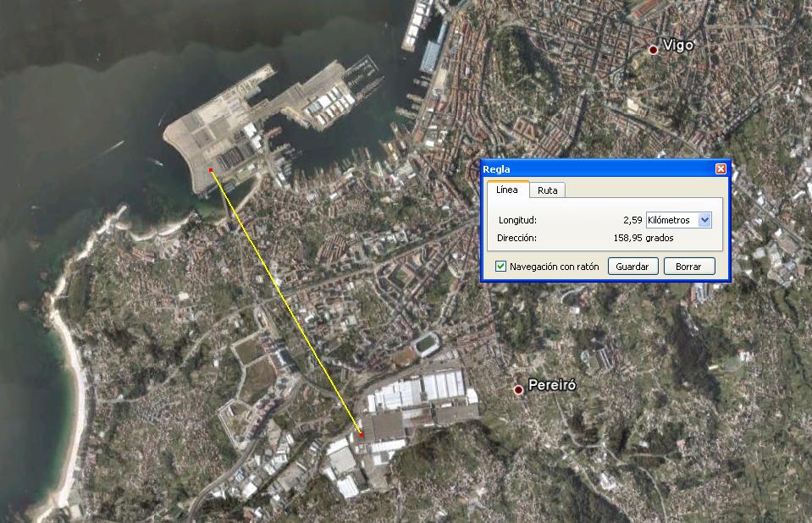The height and width of the screenshot is (523, 812).
Task: Close the Regla dialog window
Action: tap(721, 169)
